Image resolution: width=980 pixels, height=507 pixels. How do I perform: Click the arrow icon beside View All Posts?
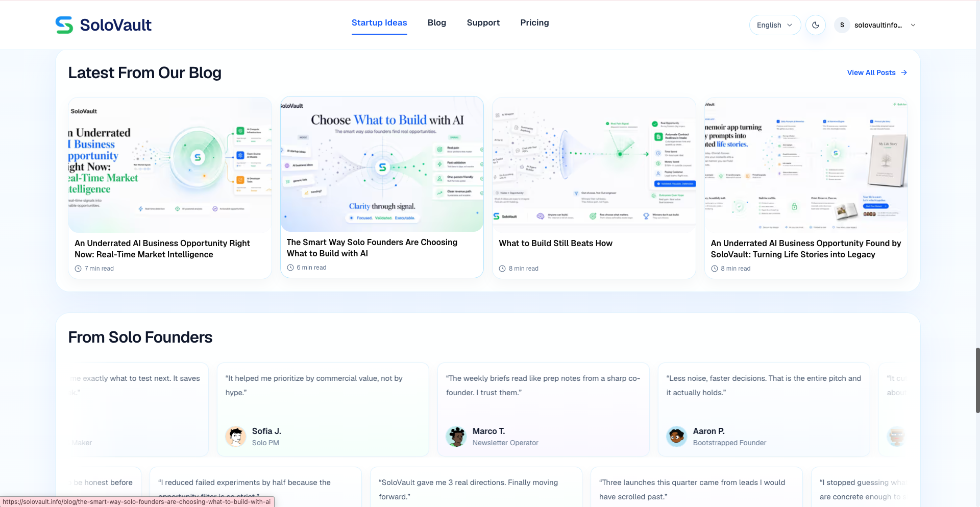click(904, 73)
